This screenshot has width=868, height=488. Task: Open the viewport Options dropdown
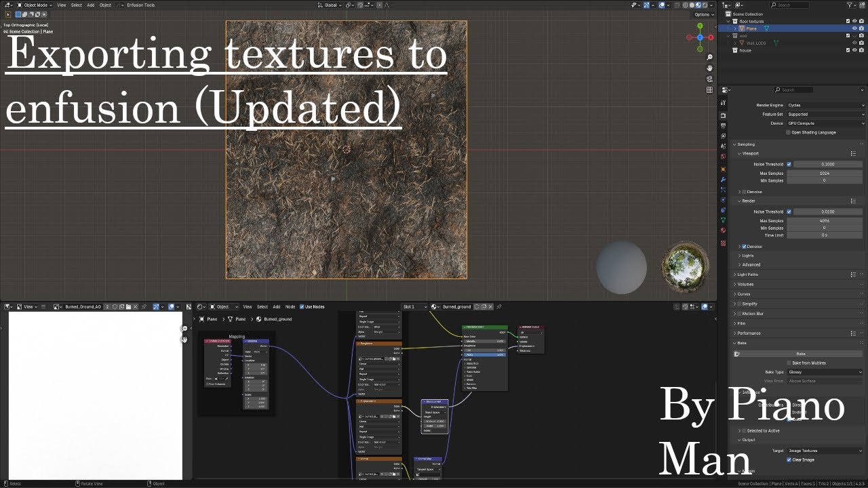click(x=703, y=14)
